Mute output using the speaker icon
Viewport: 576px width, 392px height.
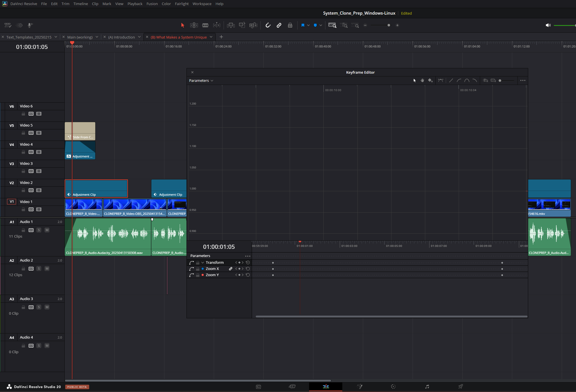click(548, 25)
